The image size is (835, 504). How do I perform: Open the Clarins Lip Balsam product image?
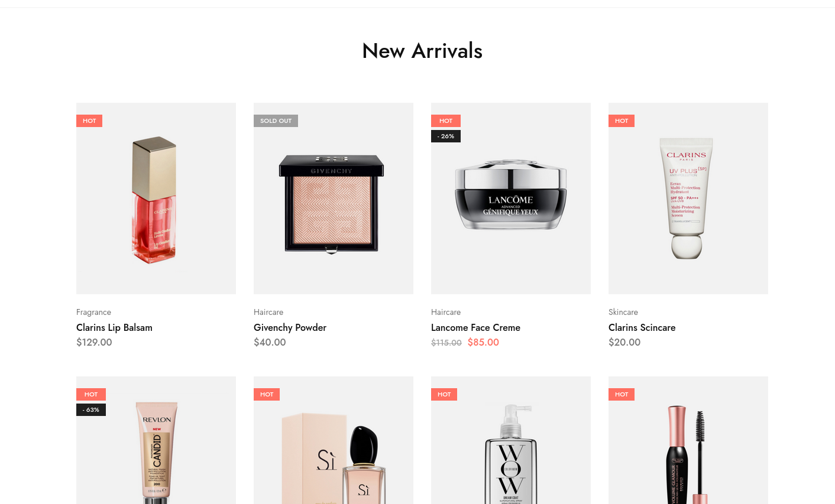(156, 199)
